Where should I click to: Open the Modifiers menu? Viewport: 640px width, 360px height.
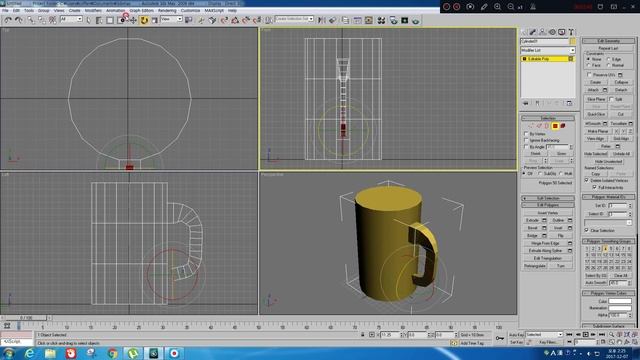pyautogui.click(x=93, y=11)
